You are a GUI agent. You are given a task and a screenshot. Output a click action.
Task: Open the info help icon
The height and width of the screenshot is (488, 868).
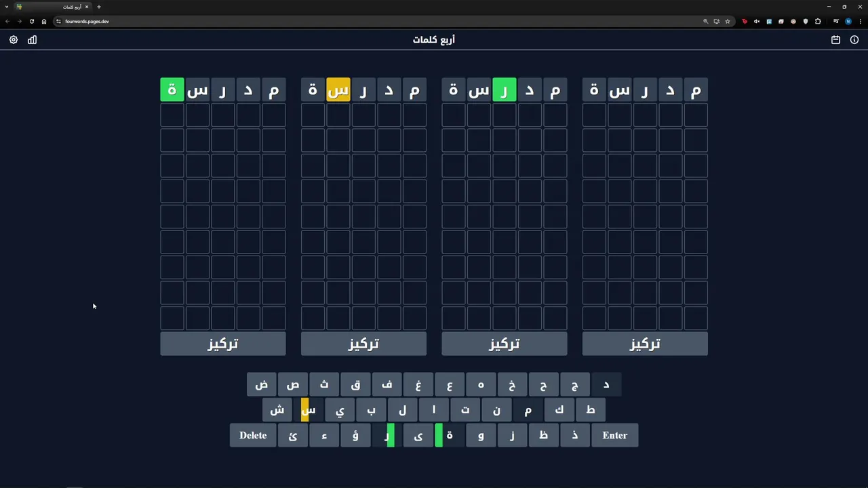(x=854, y=40)
